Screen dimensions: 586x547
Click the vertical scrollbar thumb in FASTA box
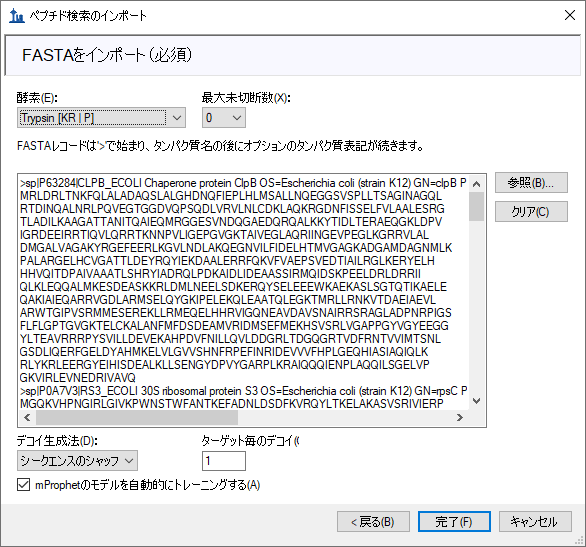[x=476, y=206]
